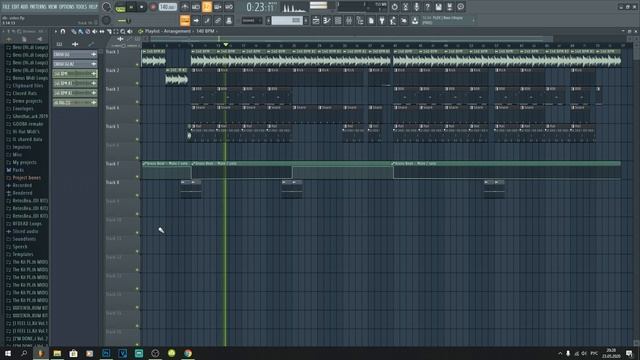Screen dimensions: 640x360
Task: Open the FILE menu
Action: pos(7,7)
